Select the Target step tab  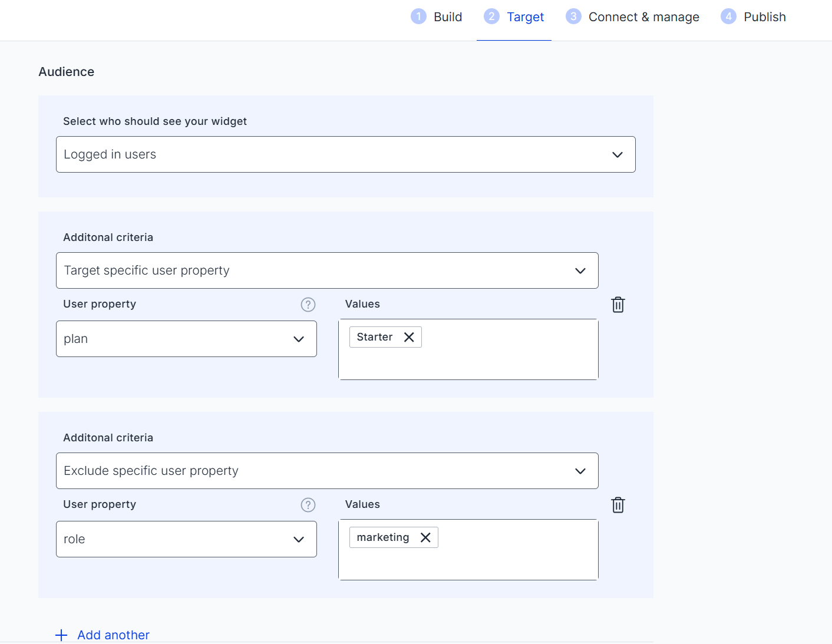click(x=525, y=17)
